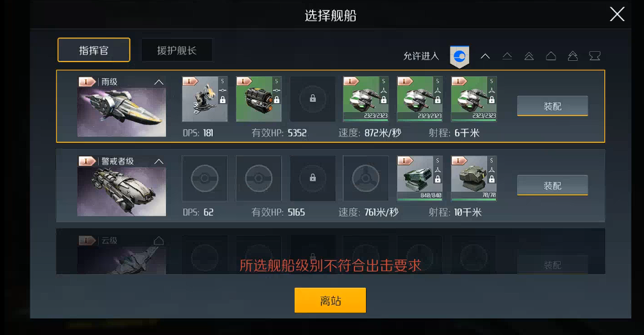Screen dimensions: 644x335
Task: Click the yellow 离站 button
Action: click(x=330, y=300)
